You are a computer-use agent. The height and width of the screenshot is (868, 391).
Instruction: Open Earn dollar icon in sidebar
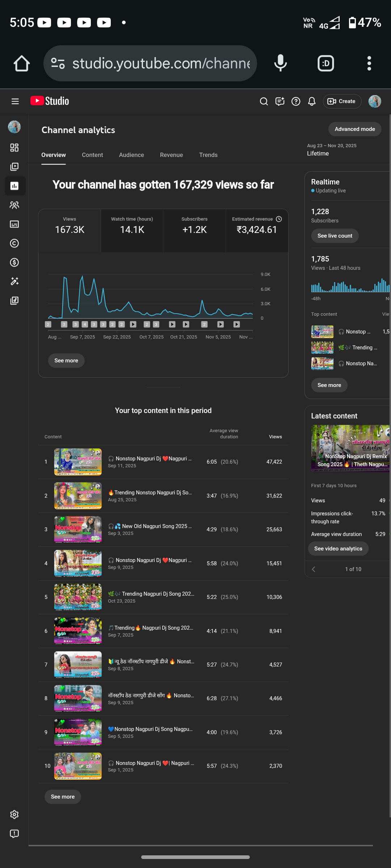pyautogui.click(x=14, y=262)
